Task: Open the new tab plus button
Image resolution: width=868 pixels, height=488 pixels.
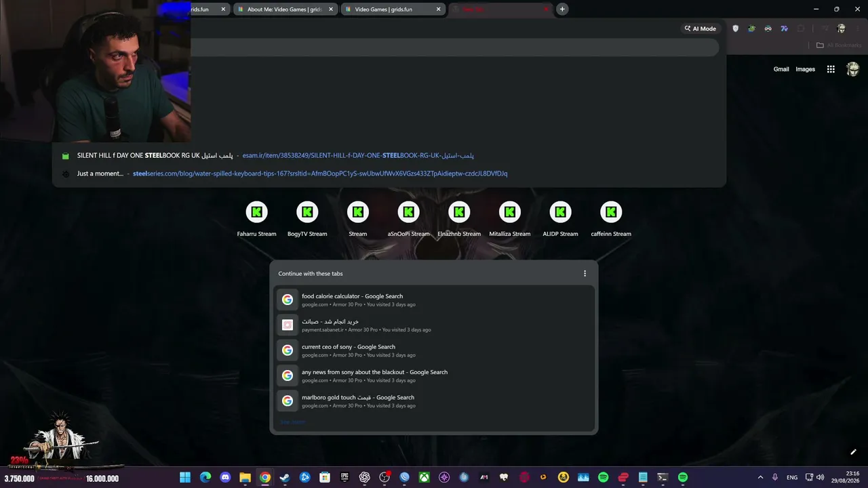Action: coord(562,9)
